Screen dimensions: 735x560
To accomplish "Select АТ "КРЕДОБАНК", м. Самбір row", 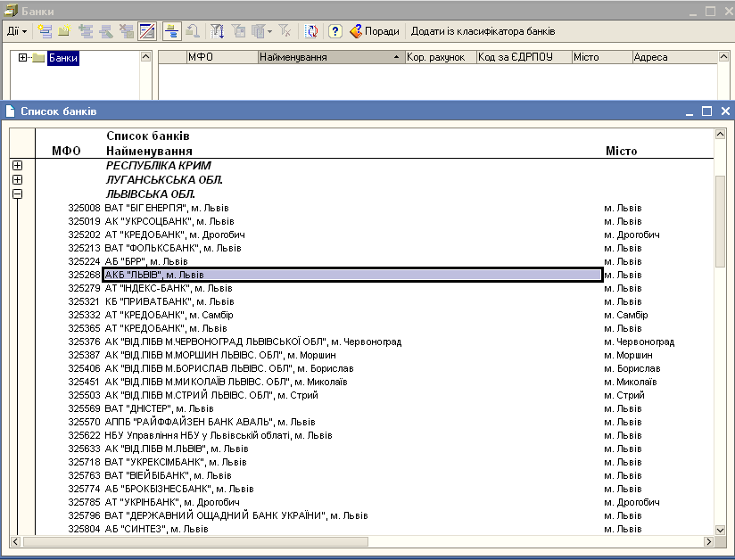I will 374,315.
